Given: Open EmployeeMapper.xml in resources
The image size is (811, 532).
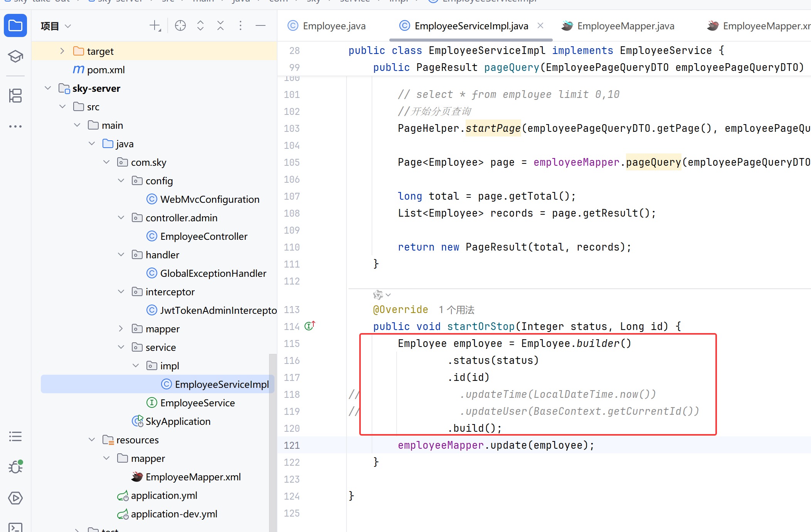Looking at the screenshot, I should [x=186, y=477].
